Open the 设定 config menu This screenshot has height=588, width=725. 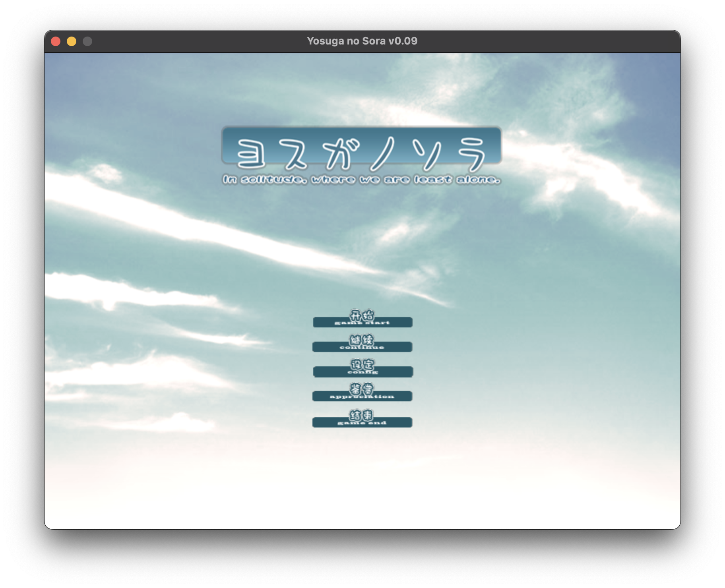click(x=363, y=368)
